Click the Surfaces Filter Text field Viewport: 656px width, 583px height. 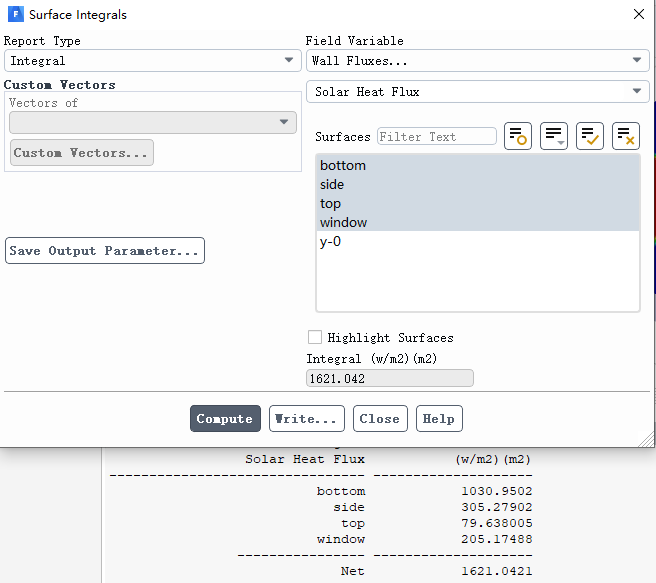436,137
